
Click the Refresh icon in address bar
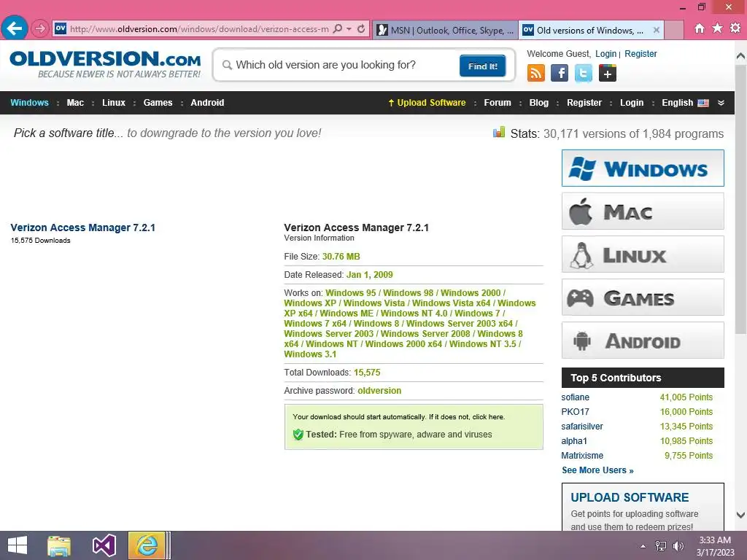coord(361,29)
